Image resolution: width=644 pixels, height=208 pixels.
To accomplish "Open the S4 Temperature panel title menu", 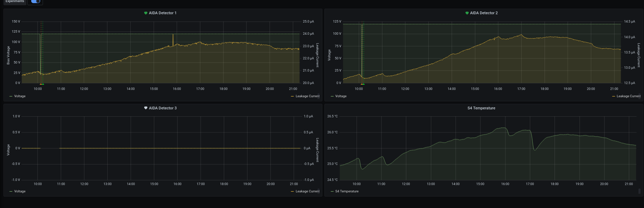I will point(481,108).
